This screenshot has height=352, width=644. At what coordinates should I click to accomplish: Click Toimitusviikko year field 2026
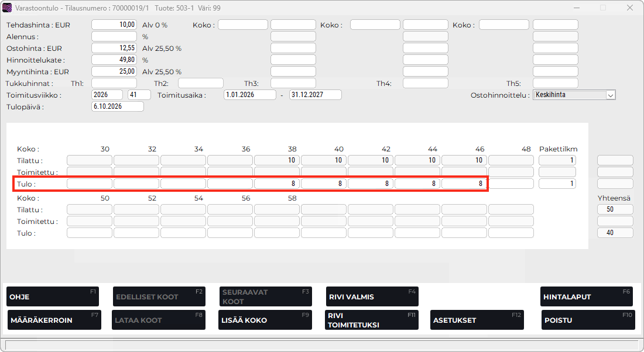pyautogui.click(x=107, y=95)
